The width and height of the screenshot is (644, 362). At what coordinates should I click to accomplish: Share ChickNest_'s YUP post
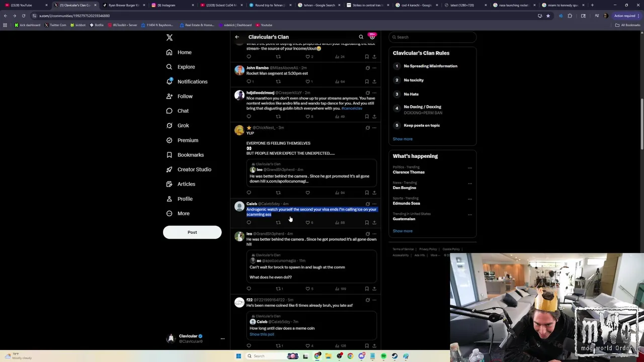pos(374,193)
